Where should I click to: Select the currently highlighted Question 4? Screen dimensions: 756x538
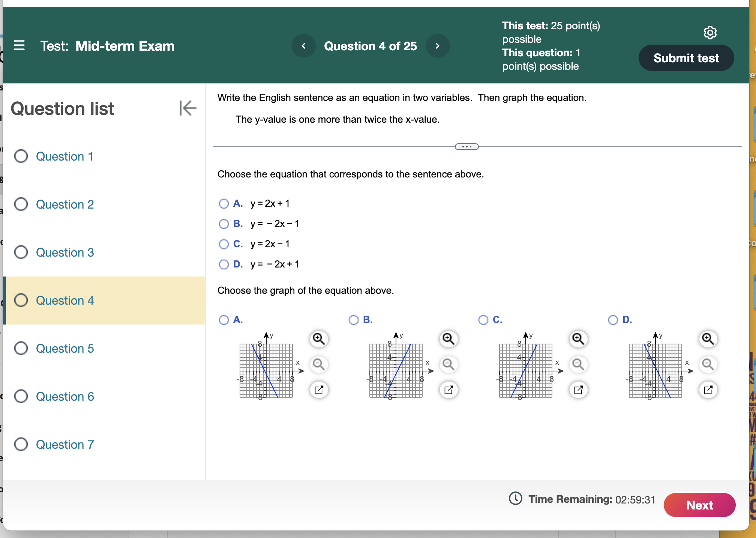point(22,300)
